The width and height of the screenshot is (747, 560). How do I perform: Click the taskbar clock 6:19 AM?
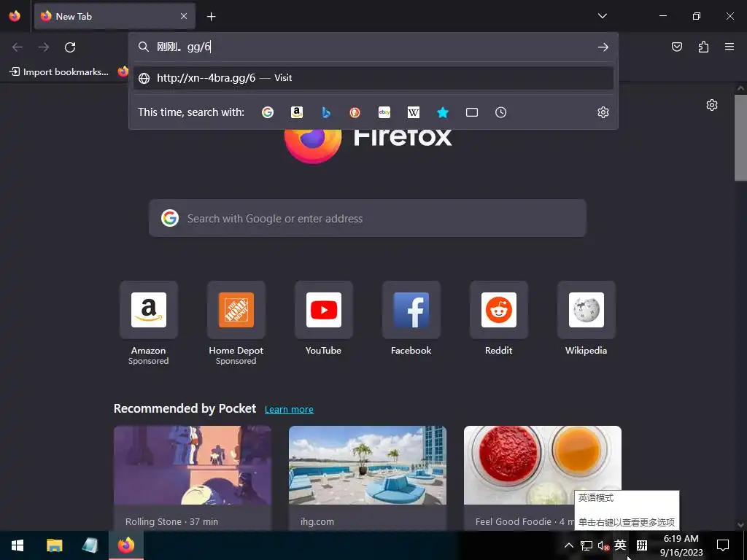tap(681, 545)
